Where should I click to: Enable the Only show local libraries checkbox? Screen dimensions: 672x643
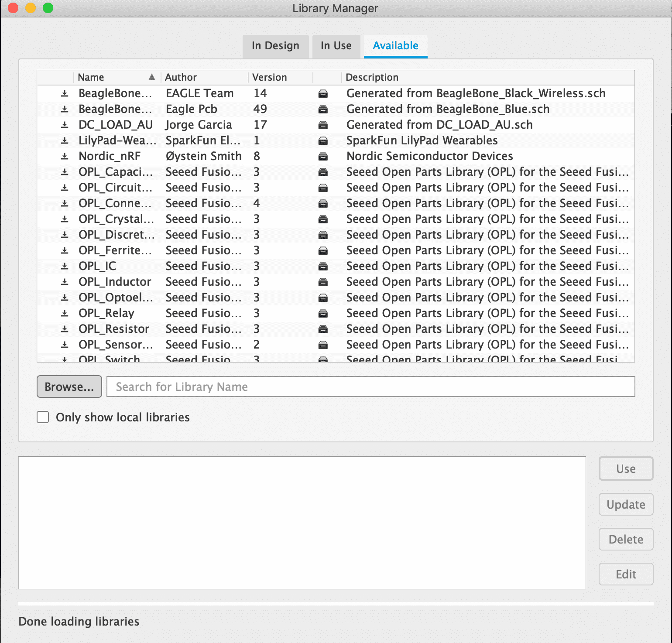click(x=43, y=417)
